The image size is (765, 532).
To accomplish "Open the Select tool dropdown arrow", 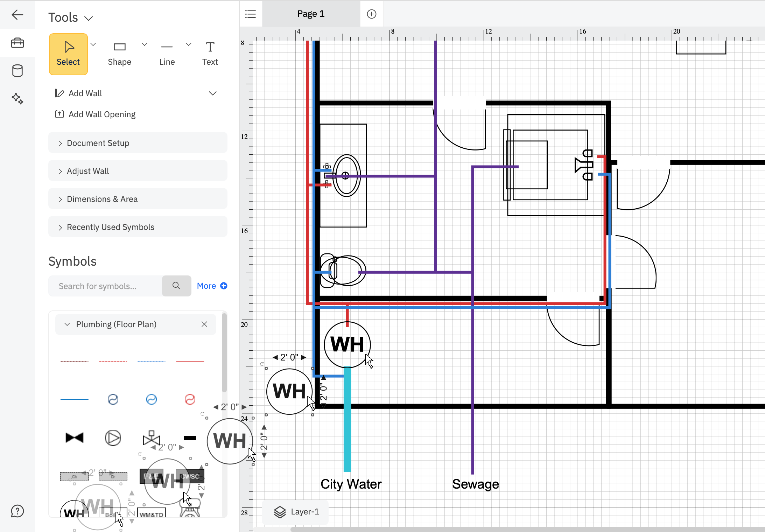I will [93, 44].
